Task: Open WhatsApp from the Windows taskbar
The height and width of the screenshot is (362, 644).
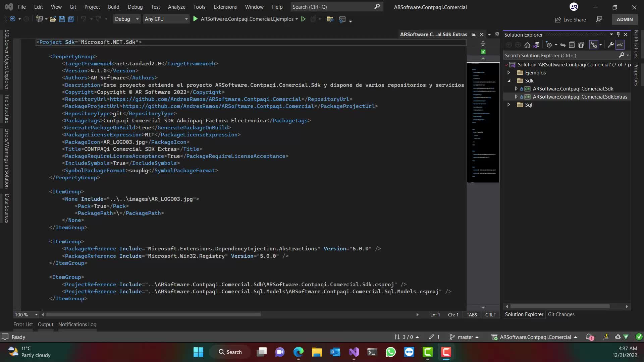Action: coord(390,352)
